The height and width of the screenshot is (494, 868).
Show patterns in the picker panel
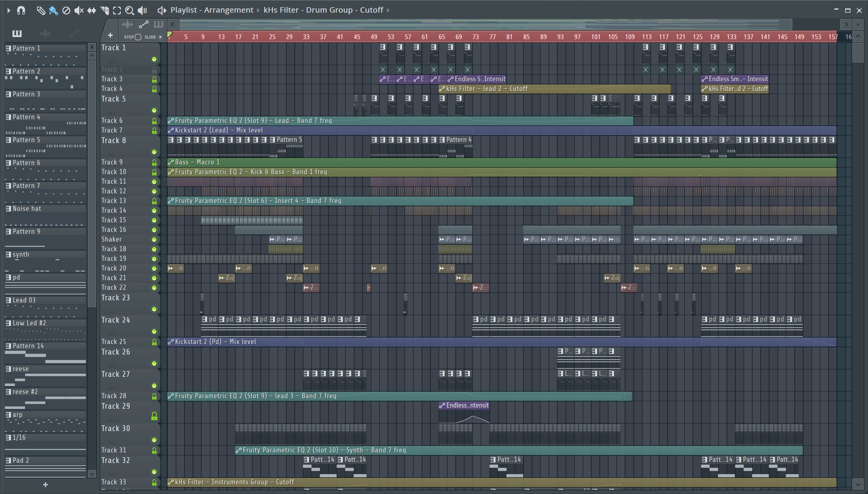(x=17, y=33)
